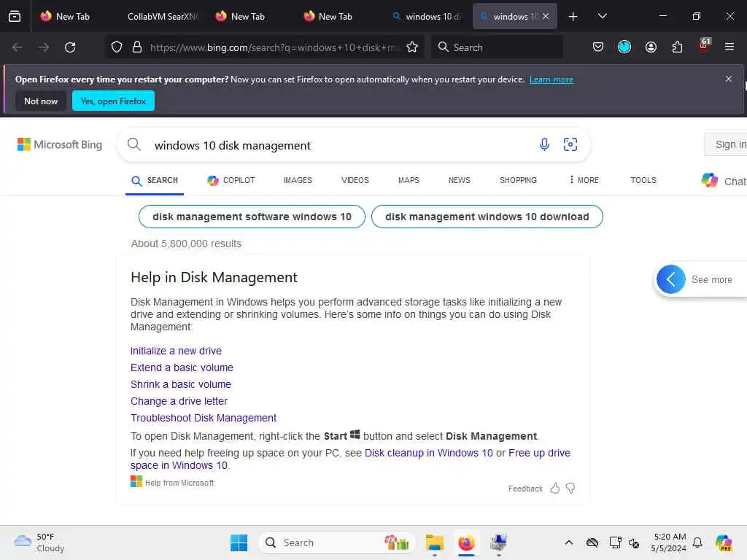The image size is (747, 560).
Task: Focus the Firefox toolbar Search box
Action: [x=497, y=47]
